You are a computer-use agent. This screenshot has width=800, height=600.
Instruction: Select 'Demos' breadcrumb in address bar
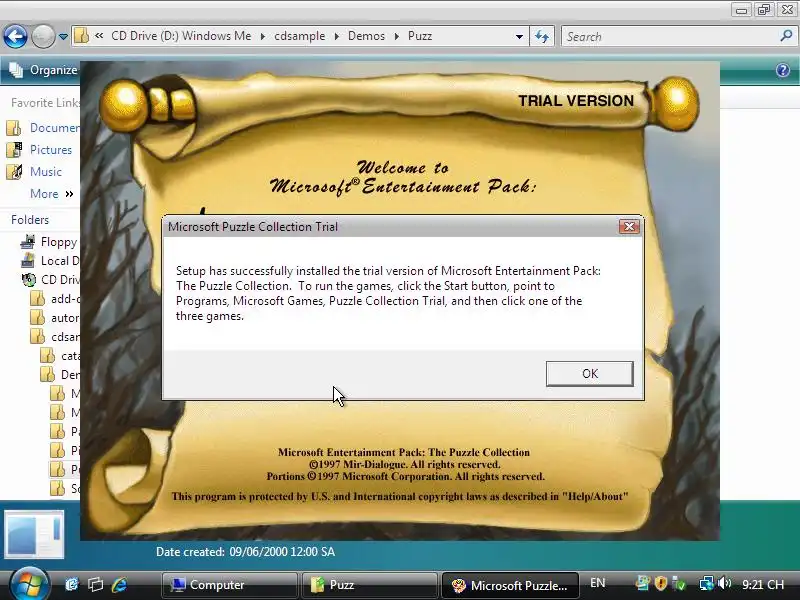coord(366,36)
